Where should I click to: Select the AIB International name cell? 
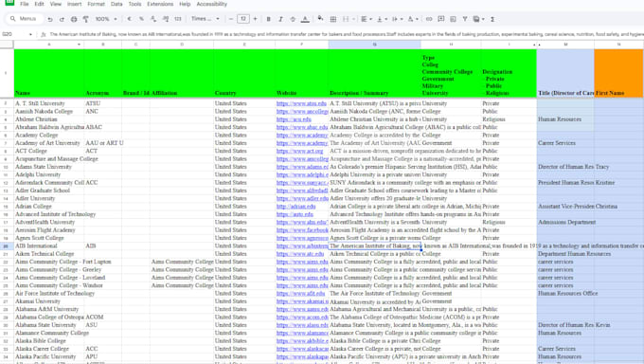click(x=49, y=246)
